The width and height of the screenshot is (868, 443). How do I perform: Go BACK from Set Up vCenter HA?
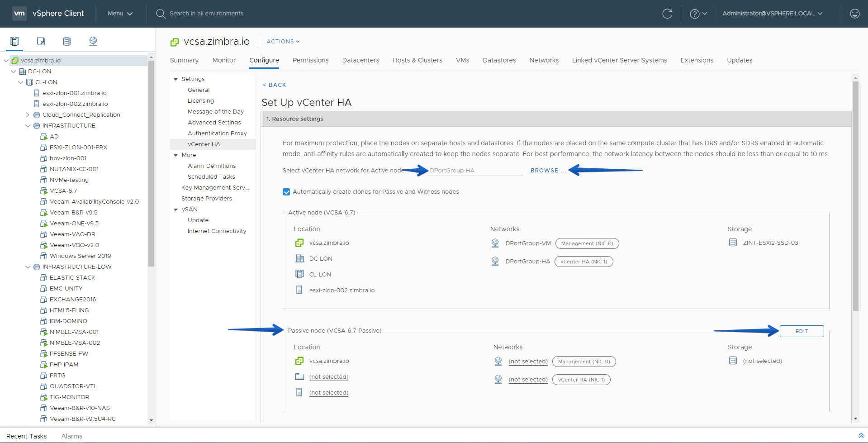275,85
